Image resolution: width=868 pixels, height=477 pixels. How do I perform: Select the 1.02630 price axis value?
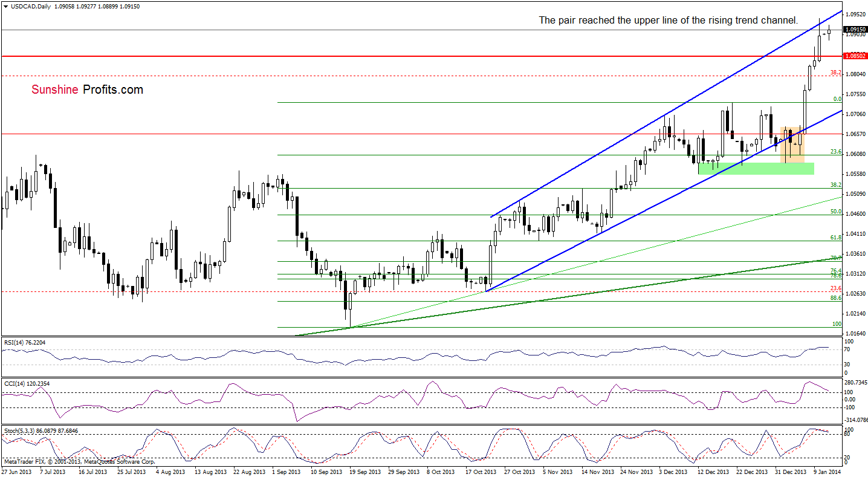coord(855,293)
